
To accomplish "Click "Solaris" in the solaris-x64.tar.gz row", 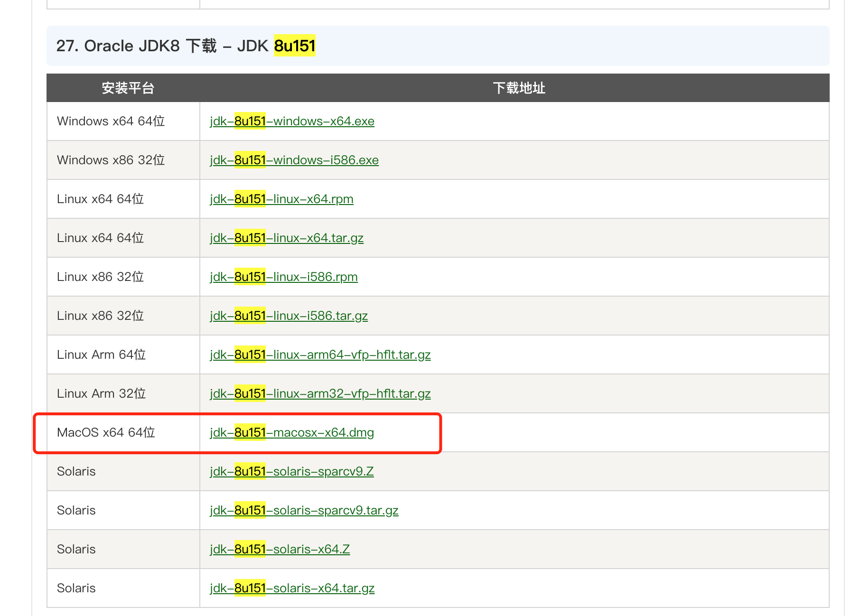I will pos(76,588).
